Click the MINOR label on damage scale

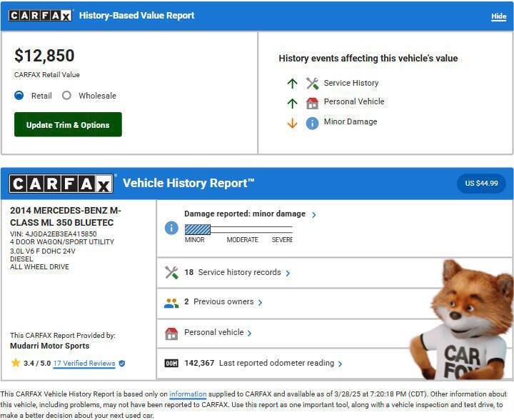coord(195,240)
